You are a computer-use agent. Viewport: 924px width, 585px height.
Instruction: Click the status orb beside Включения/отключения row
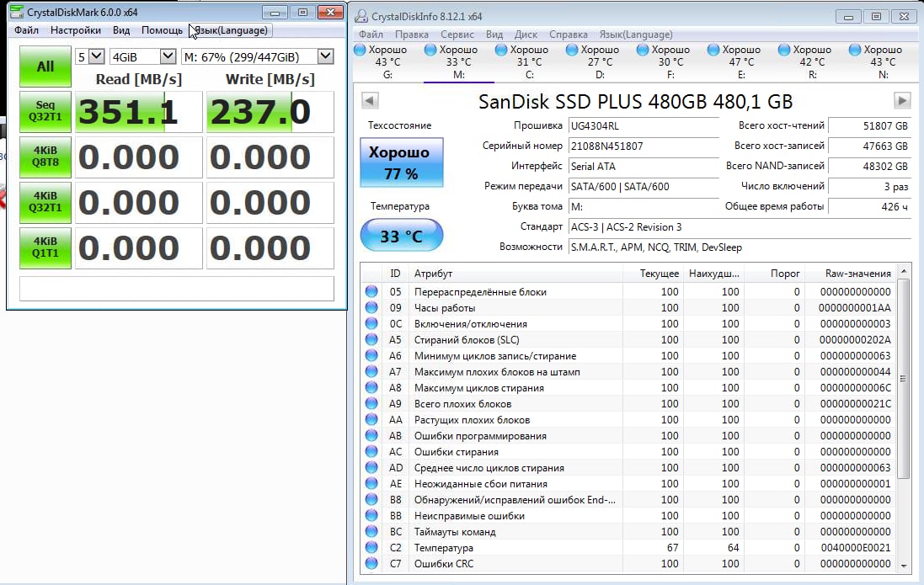tap(371, 323)
